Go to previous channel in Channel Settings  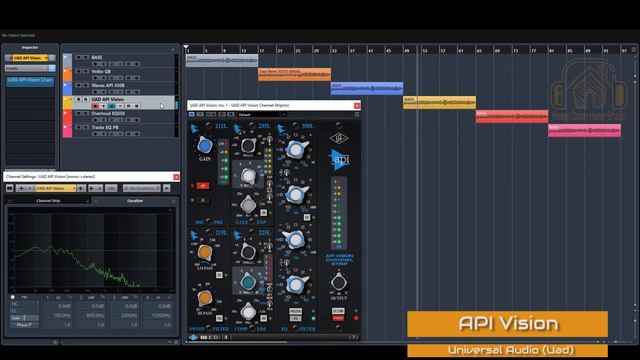point(22,188)
